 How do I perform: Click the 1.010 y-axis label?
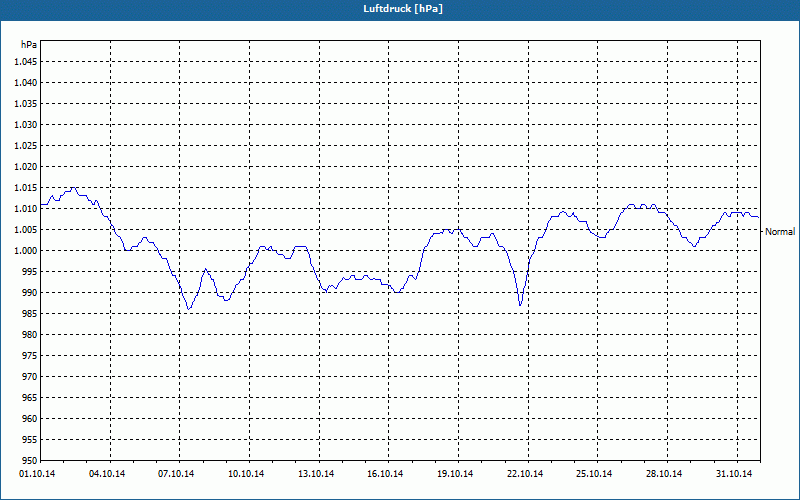(x=26, y=209)
